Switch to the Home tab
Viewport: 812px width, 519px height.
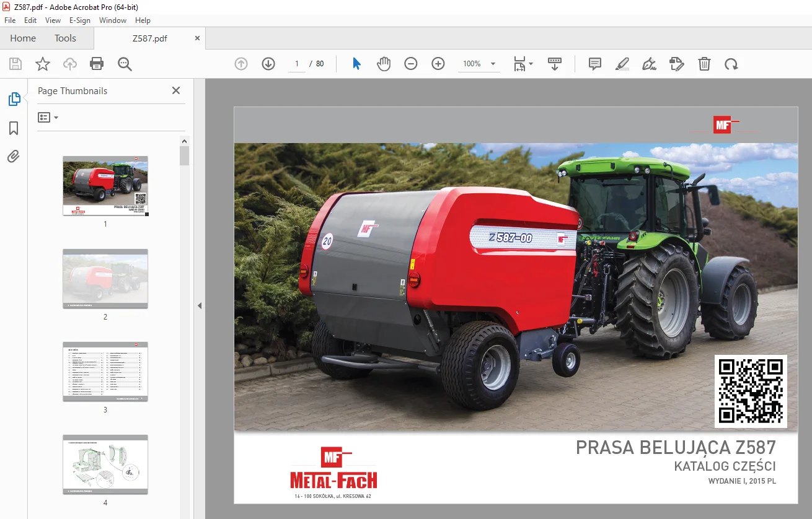(23, 38)
